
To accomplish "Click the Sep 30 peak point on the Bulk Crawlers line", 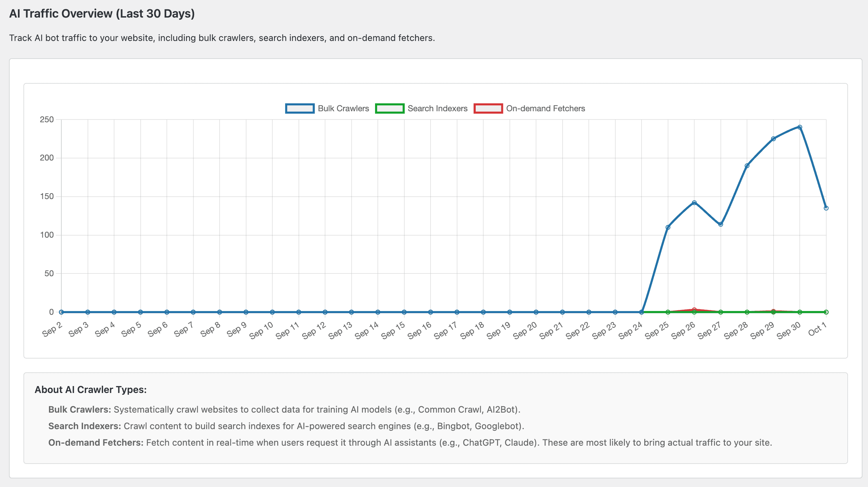I will (800, 127).
